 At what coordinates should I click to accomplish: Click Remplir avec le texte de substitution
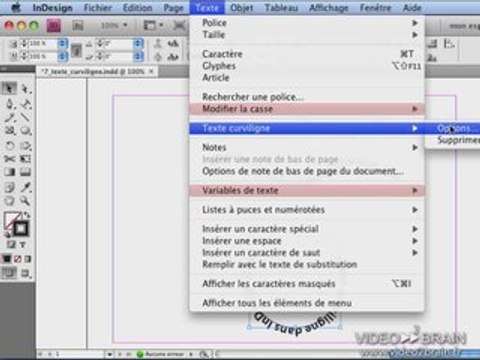(x=307, y=265)
